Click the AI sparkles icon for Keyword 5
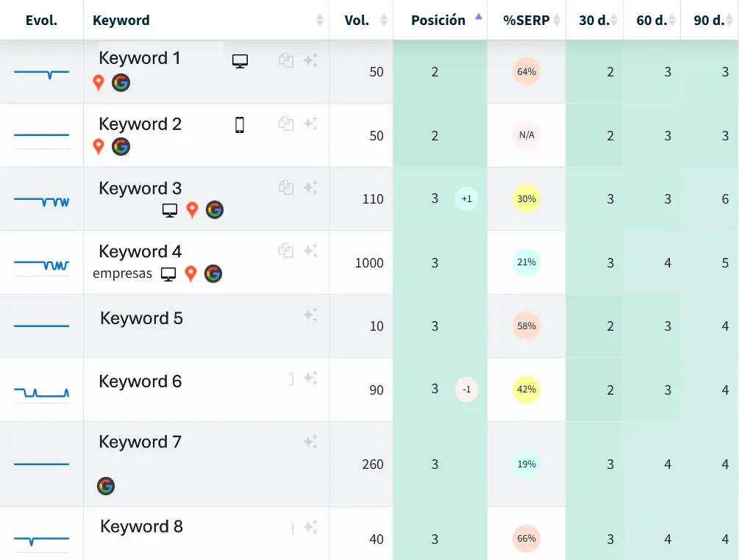 (x=310, y=315)
